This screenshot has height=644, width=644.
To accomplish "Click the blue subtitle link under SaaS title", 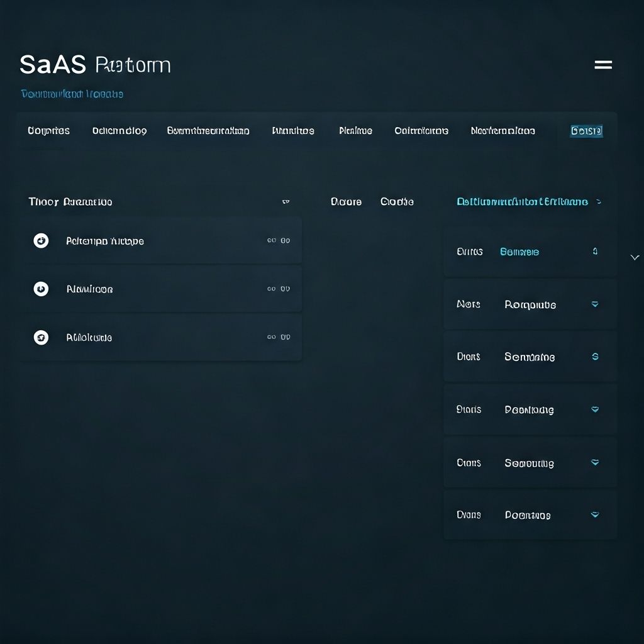I will pyautogui.click(x=72, y=94).
